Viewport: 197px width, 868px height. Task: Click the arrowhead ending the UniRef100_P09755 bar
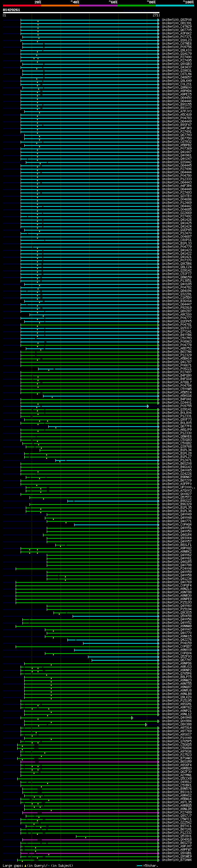(148, 406)
